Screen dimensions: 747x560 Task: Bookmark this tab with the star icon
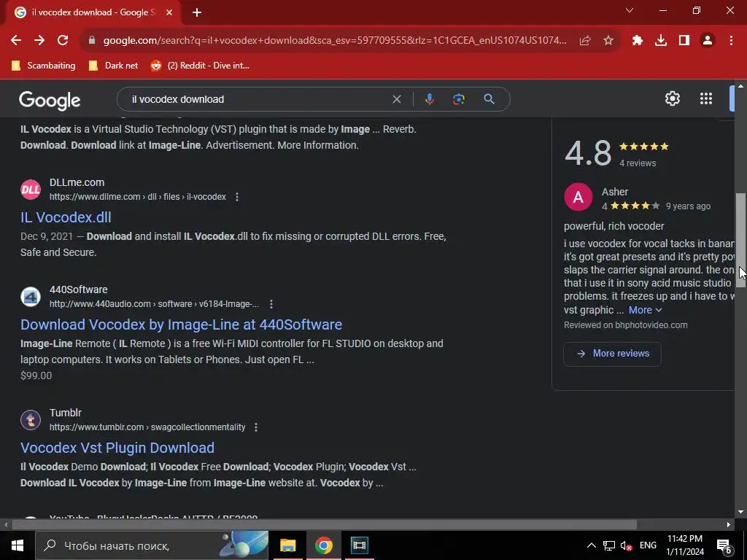[x=608, y=41]
